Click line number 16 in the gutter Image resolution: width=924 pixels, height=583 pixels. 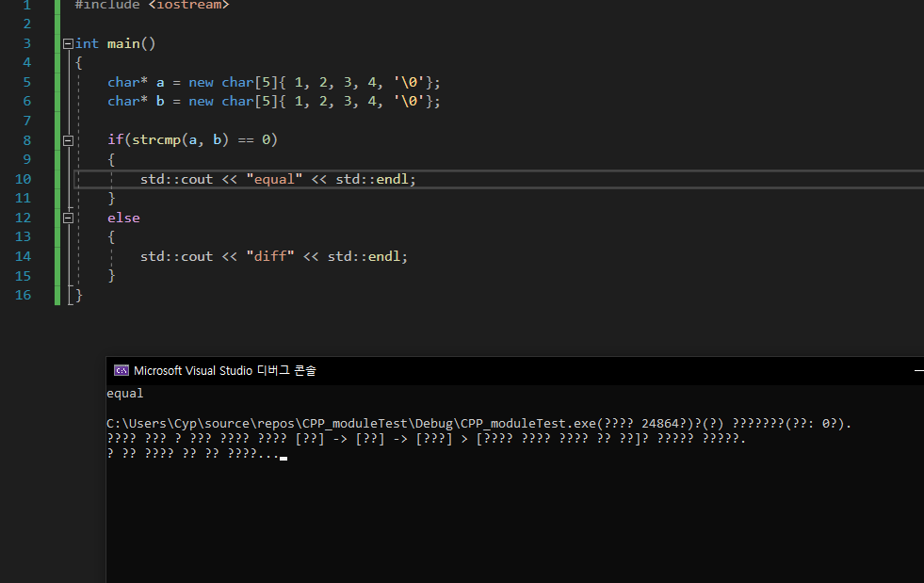23,295
